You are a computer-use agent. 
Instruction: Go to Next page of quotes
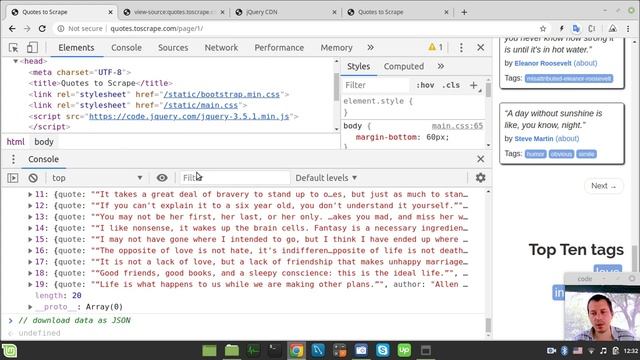[x=604, y=186]
